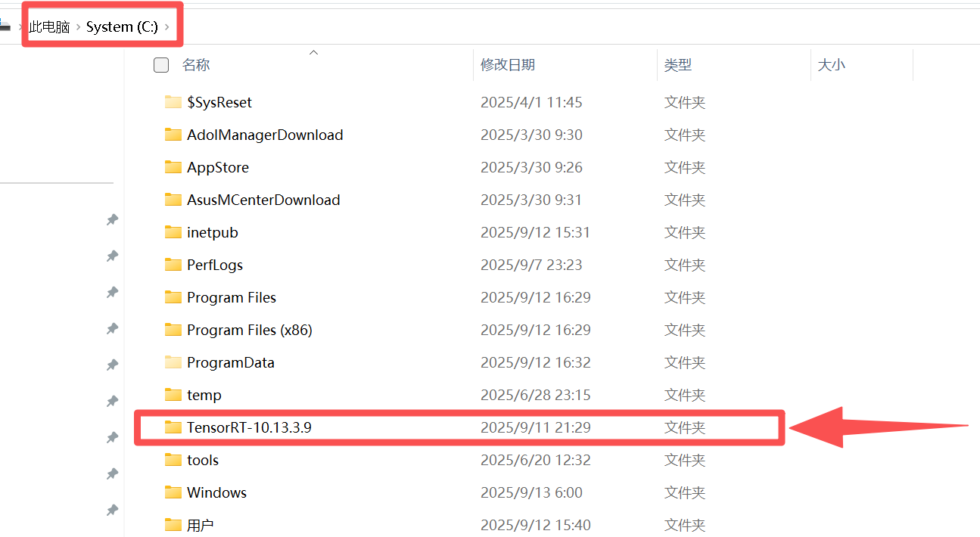Toggle the select-all checkbox in header
Screen dimensions: 980x537
pyautogui.click(x=161, y=65)
